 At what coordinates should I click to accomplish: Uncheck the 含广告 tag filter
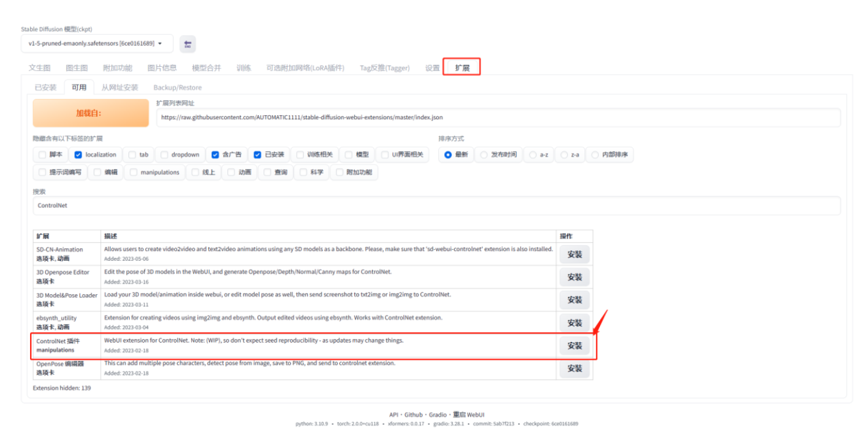[x=215, y=155]
